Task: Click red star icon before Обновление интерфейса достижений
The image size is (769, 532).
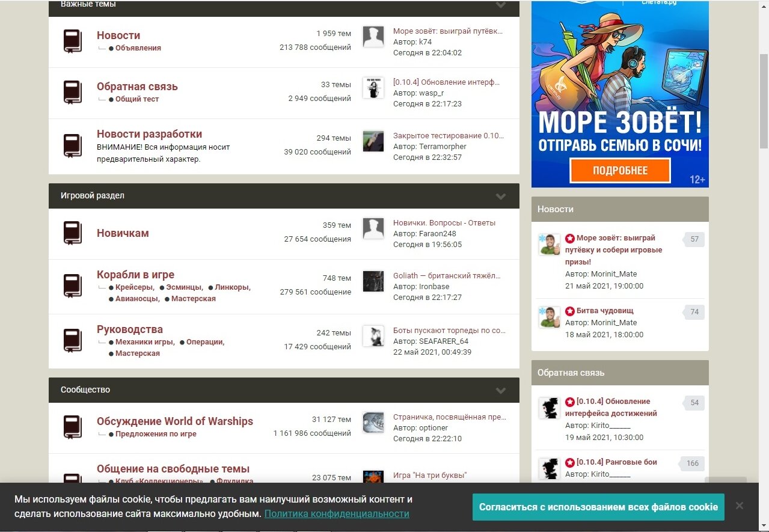Action: [x=570, y=402]
